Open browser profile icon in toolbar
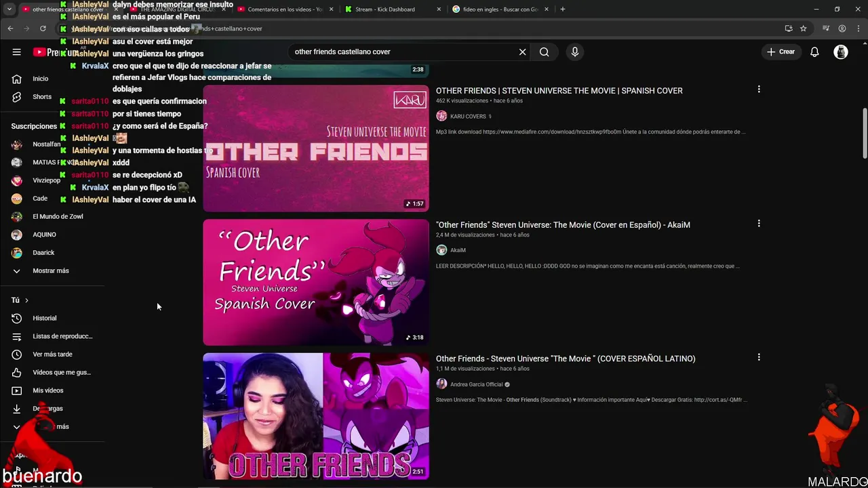The width and height of the screenshot is (868, 488). [842, 28]
